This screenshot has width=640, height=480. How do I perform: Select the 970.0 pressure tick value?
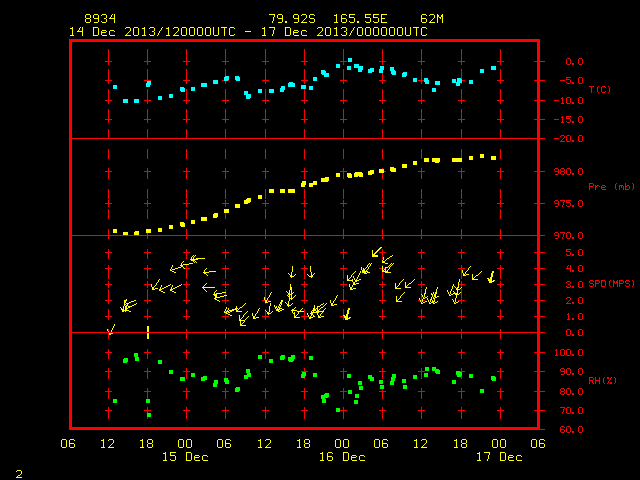coord(569,236)
